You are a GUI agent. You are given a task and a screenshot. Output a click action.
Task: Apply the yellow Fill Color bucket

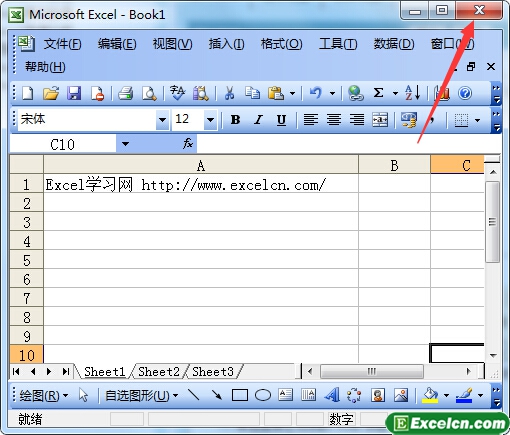tap(430, 396)
